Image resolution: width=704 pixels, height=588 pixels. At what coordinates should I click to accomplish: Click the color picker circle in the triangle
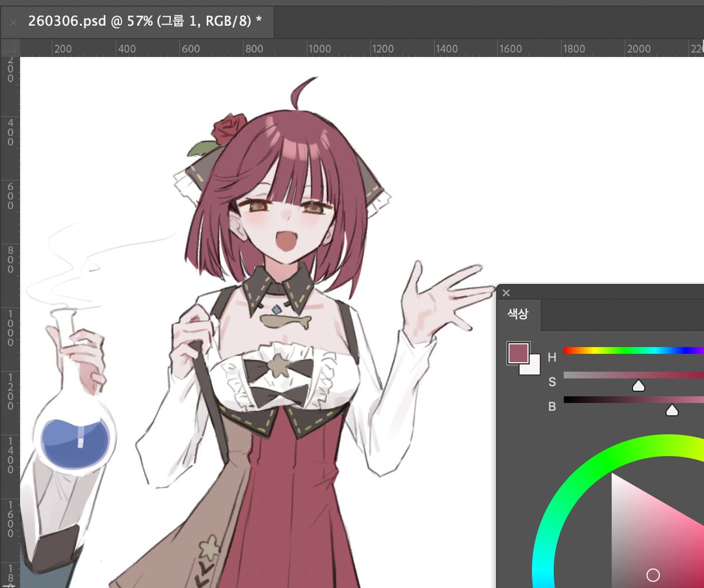click(x=653, y=575)
